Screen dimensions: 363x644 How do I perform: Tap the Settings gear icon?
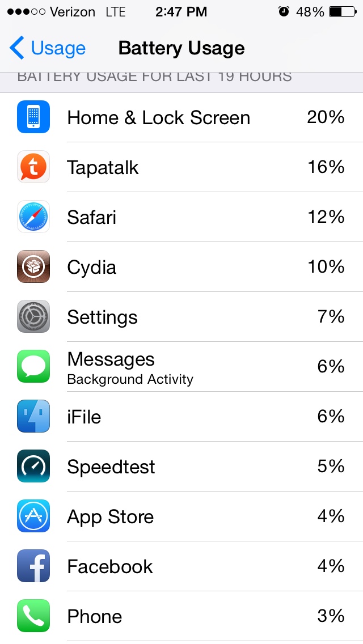33,316
